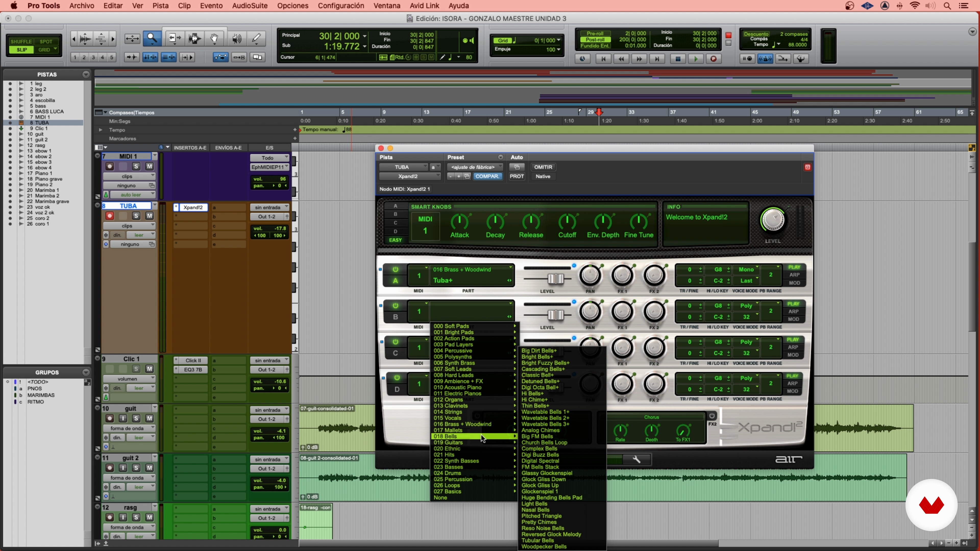Toggle part B power button in Xpand!2
Viewport: 980px width, 551px height.
click(x=395, y=305)
